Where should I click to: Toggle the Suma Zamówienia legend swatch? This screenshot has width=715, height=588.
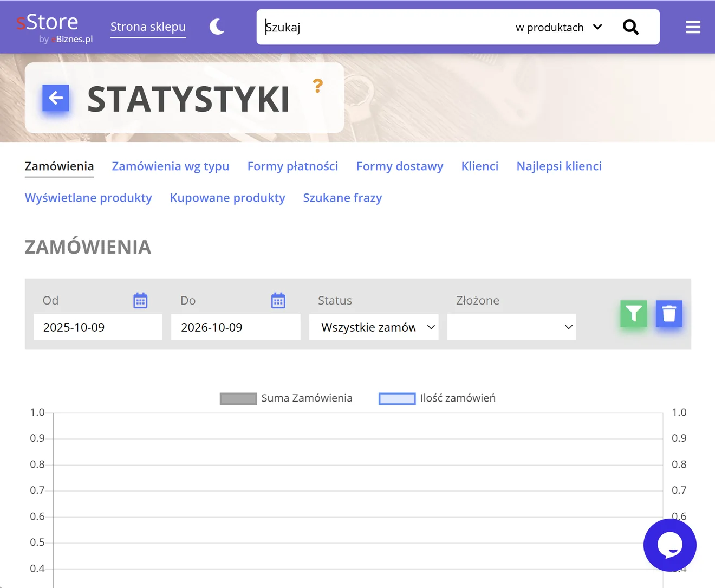tap(238, 399)
